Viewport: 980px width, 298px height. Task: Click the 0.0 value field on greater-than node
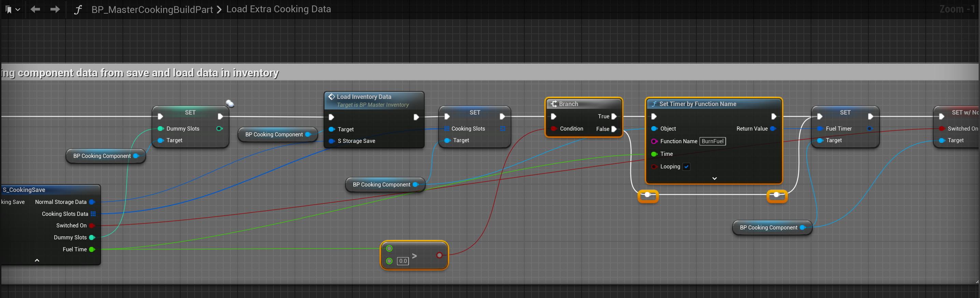pos(402,261)
